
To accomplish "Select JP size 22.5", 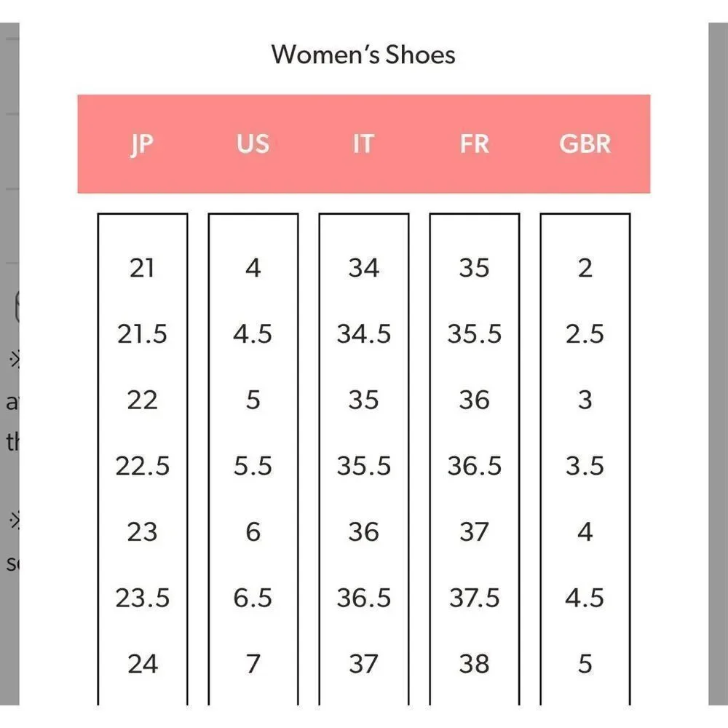I will (143, 466).
